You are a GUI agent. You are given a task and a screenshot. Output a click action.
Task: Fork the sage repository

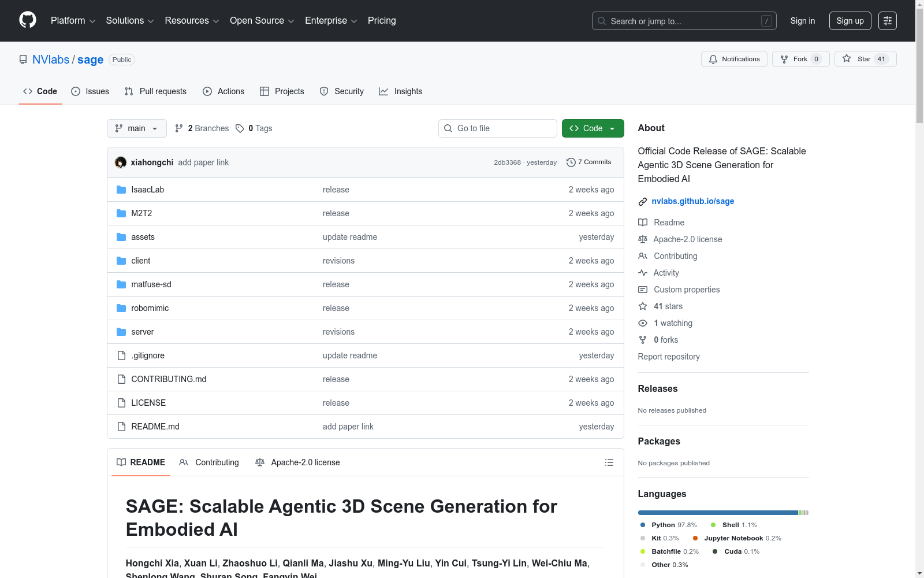(x=800, y=59)
